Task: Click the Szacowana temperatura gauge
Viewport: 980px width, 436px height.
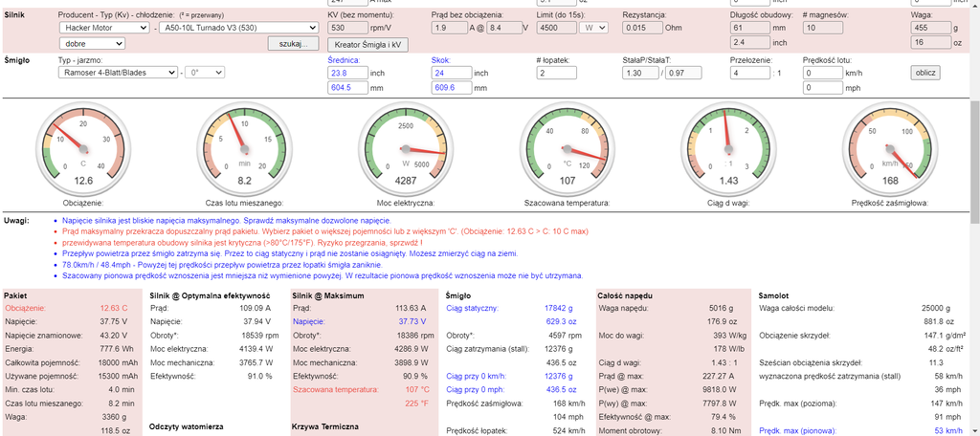Action: (568, 146)
